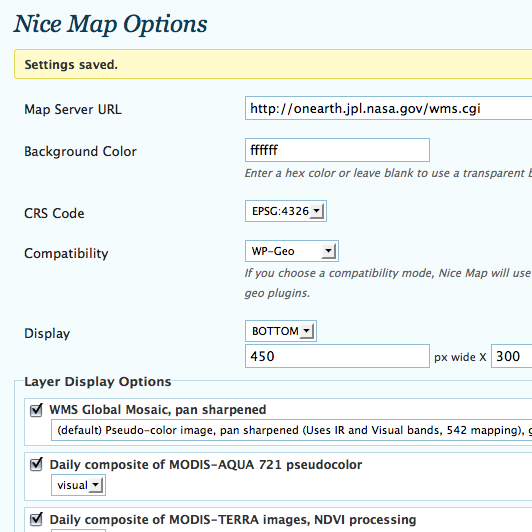Click the WMS Global Mosaic layer label
This screenshot has width=532, height=532.
tap(158, 410)
